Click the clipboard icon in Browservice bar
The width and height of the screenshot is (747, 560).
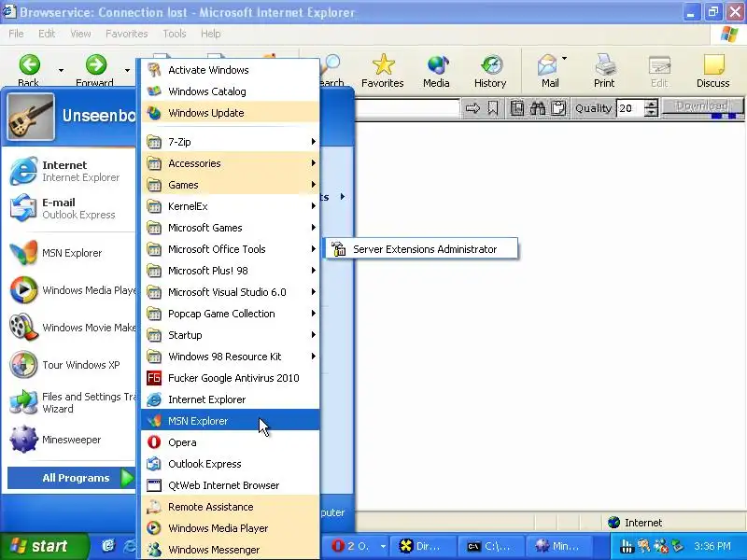click(x=558, y=108)
